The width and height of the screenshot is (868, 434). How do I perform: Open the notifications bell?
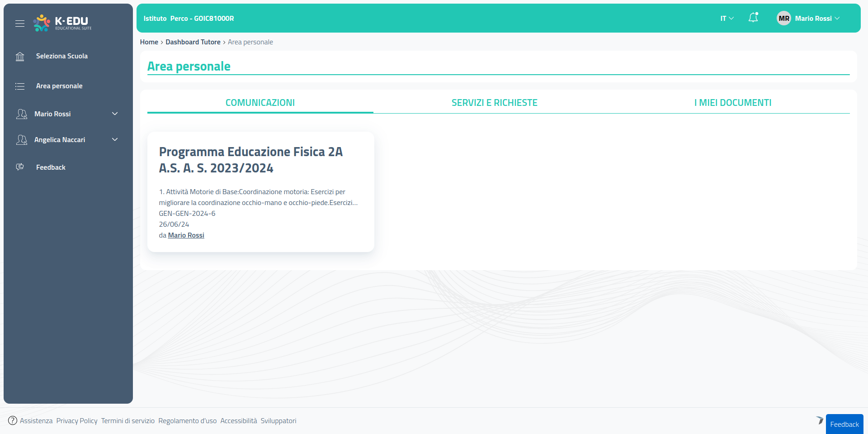(x=753, y=18)
